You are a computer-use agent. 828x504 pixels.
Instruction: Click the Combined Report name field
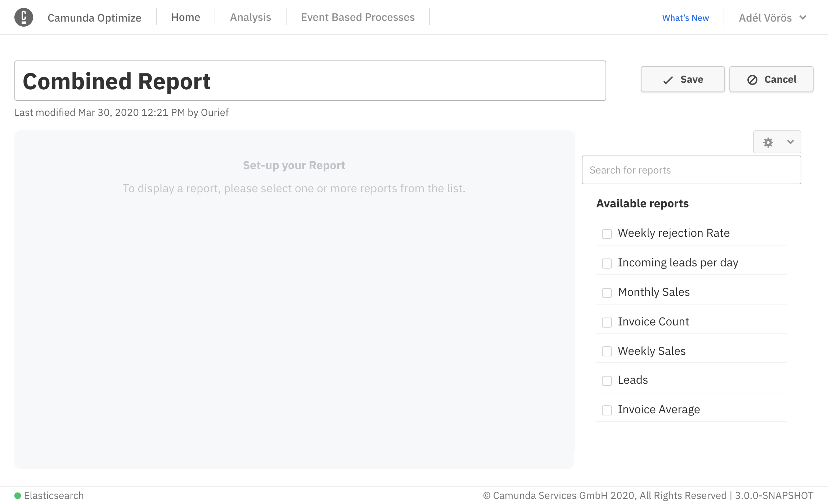pyautogui.click(x=310, y=81)
